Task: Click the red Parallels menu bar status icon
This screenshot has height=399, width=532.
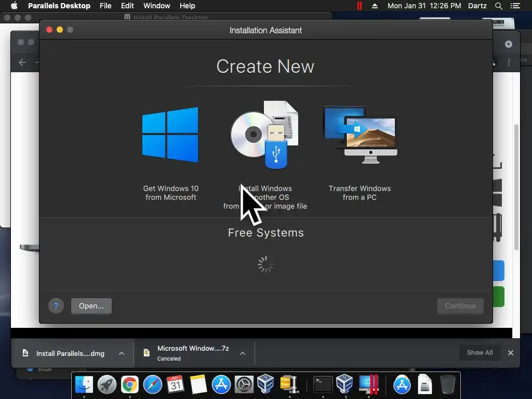Action: [x=360, y=6]
